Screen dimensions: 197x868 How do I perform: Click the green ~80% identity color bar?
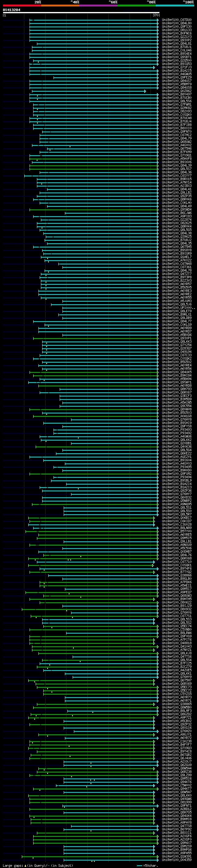click(137, 6)
